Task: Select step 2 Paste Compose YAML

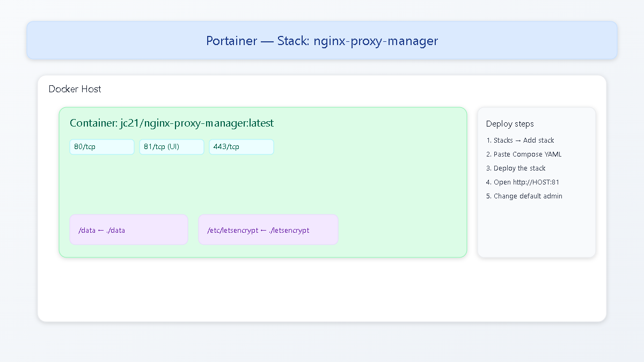Action: [524, 154]
